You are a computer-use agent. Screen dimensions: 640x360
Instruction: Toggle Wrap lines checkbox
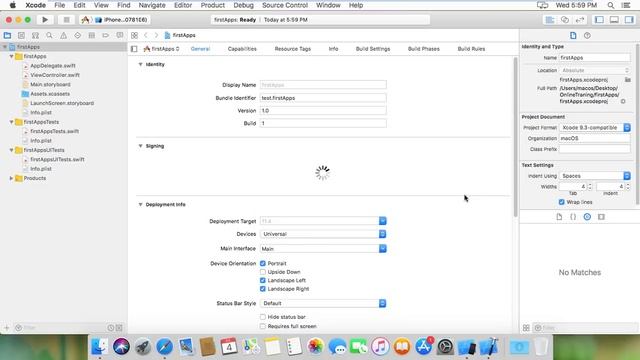tap(562, 202)
